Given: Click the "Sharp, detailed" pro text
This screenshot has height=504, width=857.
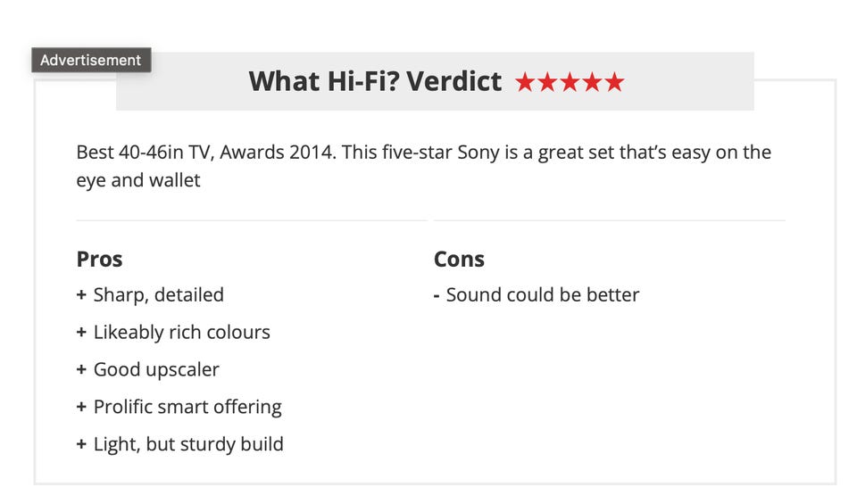Looking at the screenshot, I should pyautogui.click(x=159, y=295).
